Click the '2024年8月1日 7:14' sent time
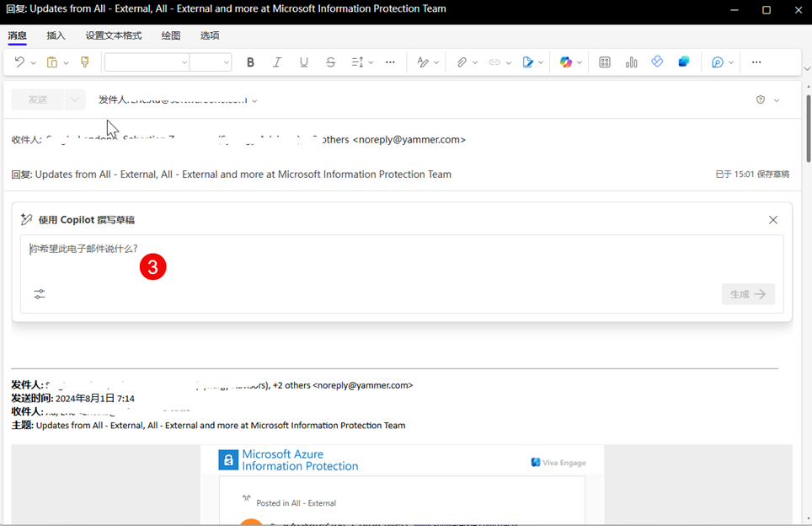This screenshot has height=526, width=812. pos(95,399)
